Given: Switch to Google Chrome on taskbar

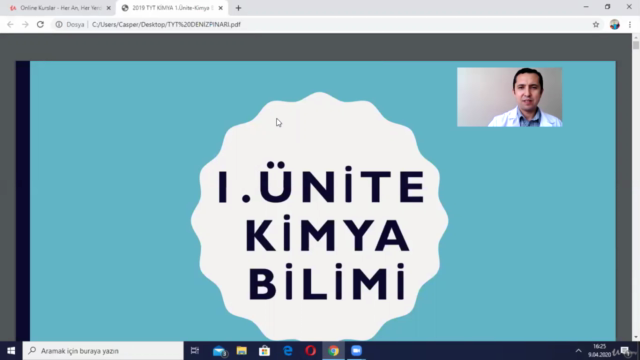Looking at the screenshot, I should tap(333, 351).
